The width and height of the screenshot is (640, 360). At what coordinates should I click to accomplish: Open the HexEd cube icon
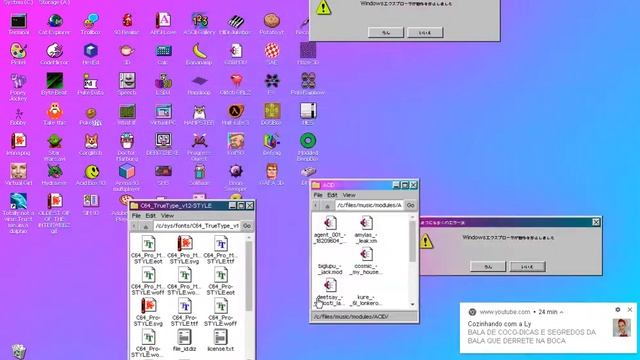click(x=90, y=54)
